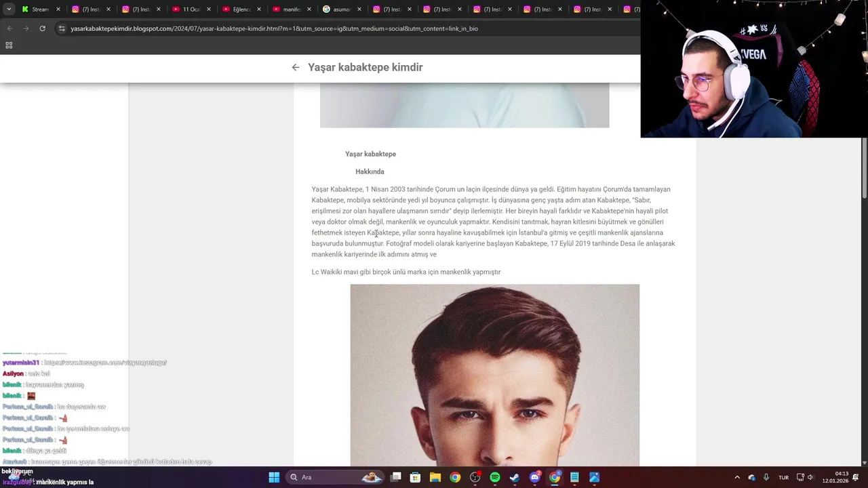Click the Chrome back navigation arrow
The image size is (868, 488).
coord(9,28)
